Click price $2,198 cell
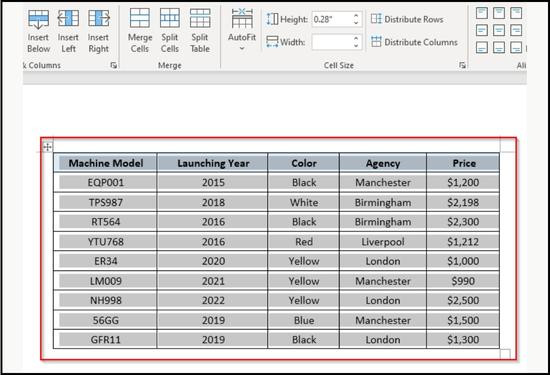 [x=463, y=202]
